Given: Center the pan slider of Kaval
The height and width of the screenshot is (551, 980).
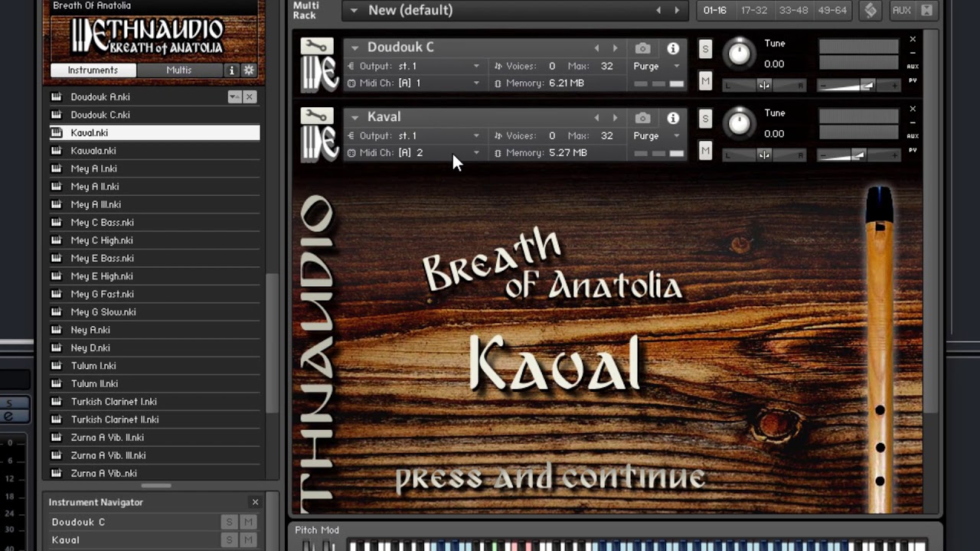Looking at the screenshot, I should (x=764, y=155).
